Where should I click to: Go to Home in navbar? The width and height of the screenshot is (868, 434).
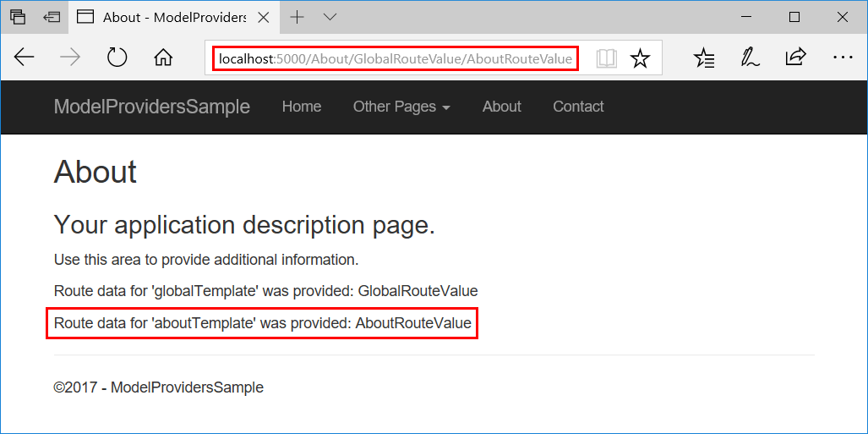click(302, 107)
